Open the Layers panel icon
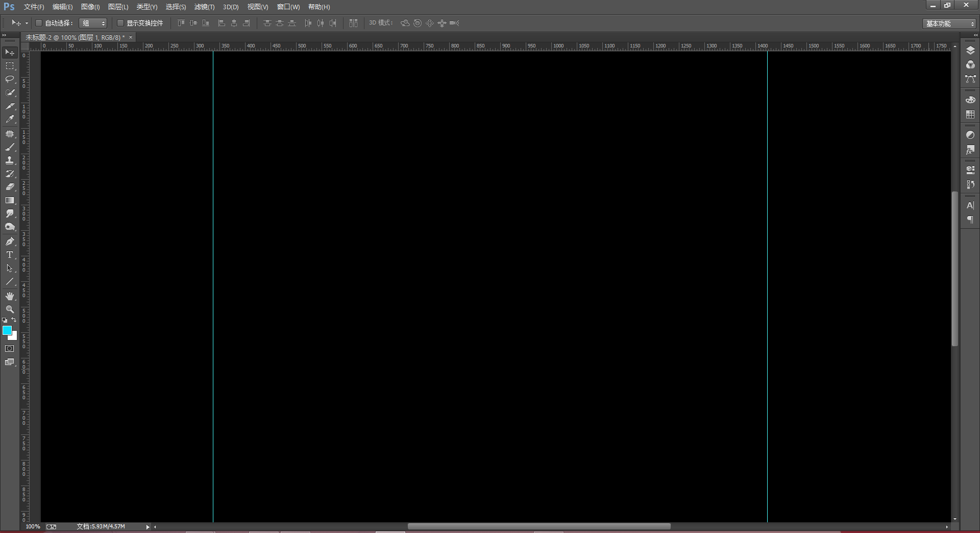 pyautogui.click(x=970, y=50)
